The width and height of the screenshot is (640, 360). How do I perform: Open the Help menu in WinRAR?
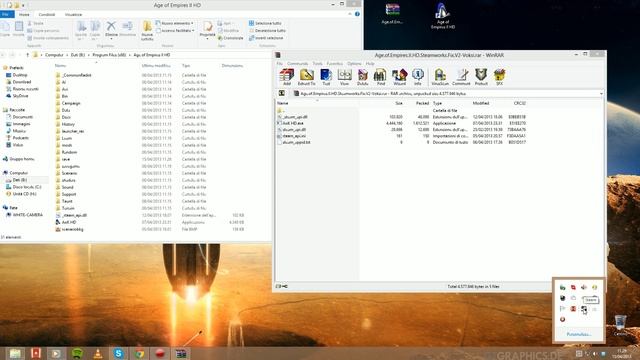(370, 63)
